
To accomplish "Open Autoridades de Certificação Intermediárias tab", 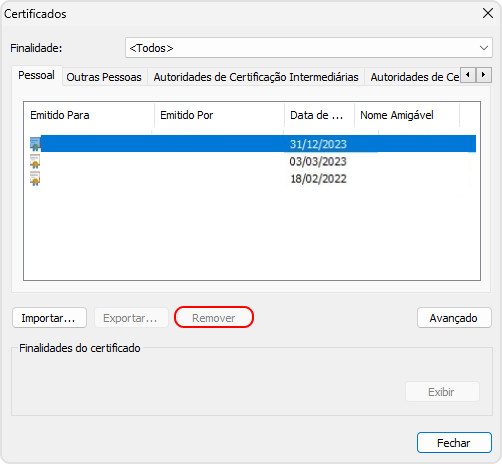I will [256, 77].
